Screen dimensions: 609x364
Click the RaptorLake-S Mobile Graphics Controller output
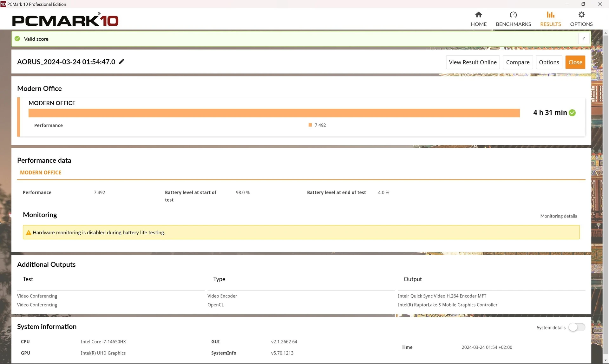click(x=448, y=305)
